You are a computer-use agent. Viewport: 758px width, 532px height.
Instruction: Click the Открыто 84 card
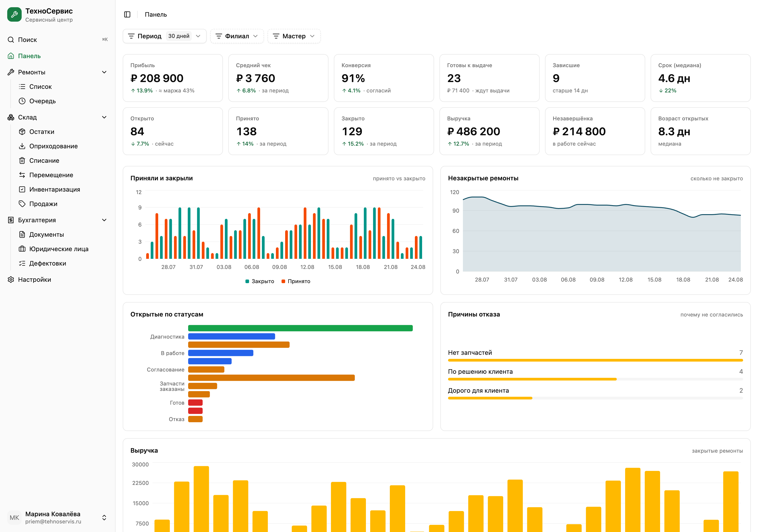tap(173, 131)
